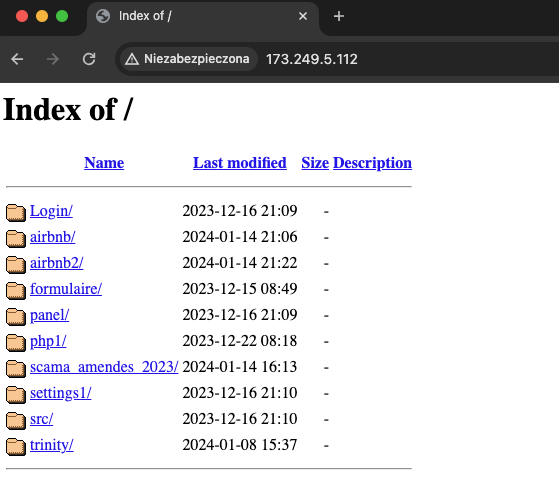Open the panel/ directory link
The image size is (559, 484).
coord(50,315)
